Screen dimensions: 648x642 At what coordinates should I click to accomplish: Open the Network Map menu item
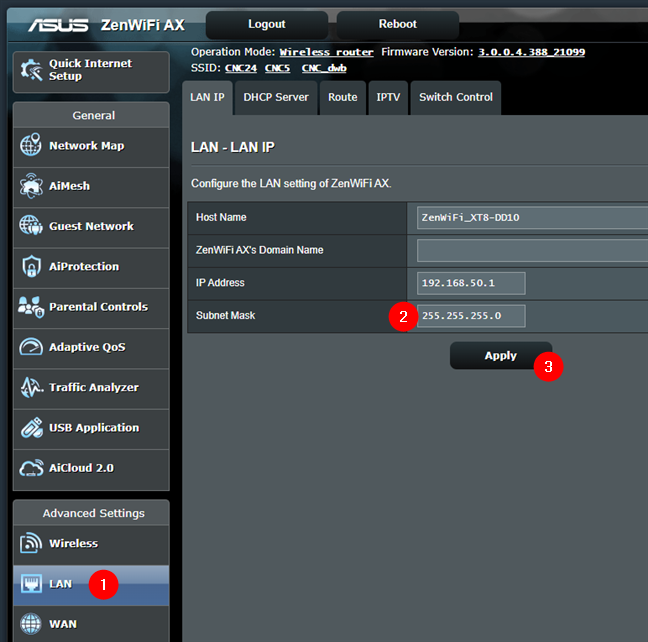tap(91, 147)
